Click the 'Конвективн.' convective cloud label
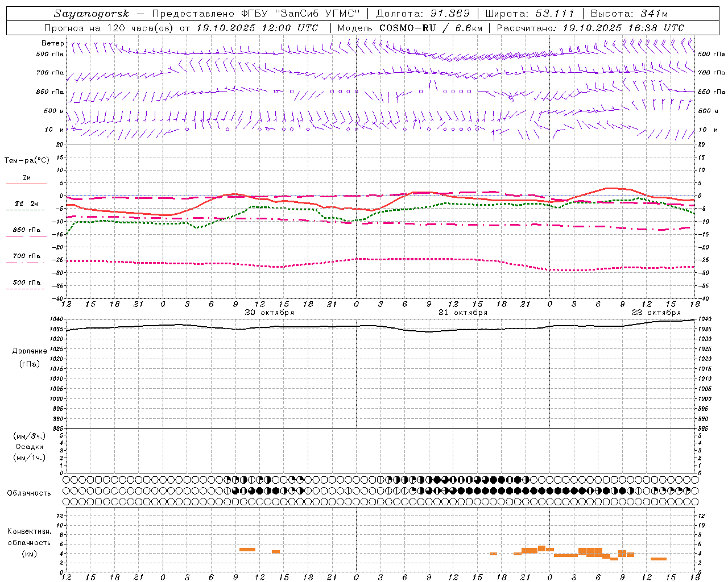 pyautogui.click(x=30, y=531)
